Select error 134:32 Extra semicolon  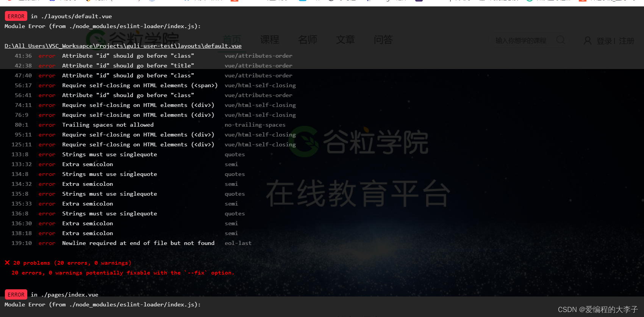[125, 184]
